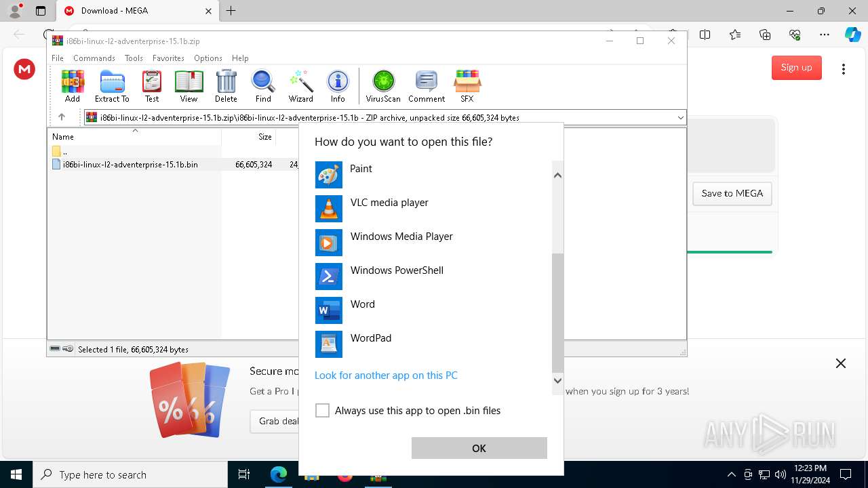Choose Paint app icon in the list
This screenshot has width=868, height=488.
329,175
